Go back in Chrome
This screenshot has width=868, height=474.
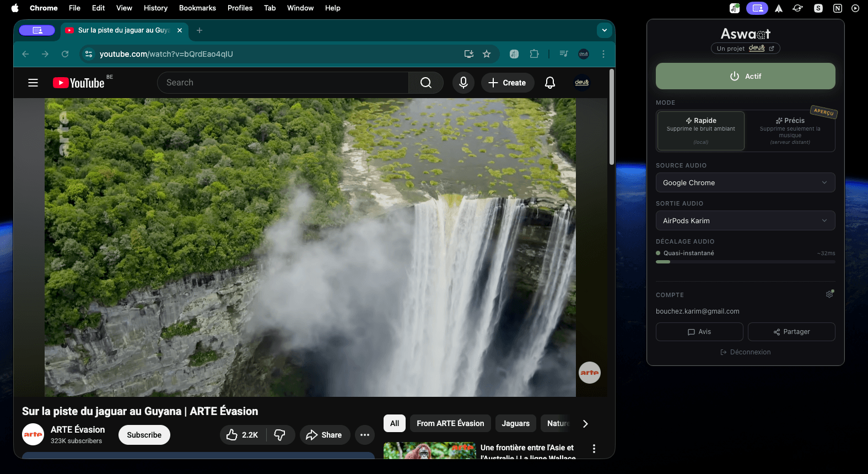(25, 54)
